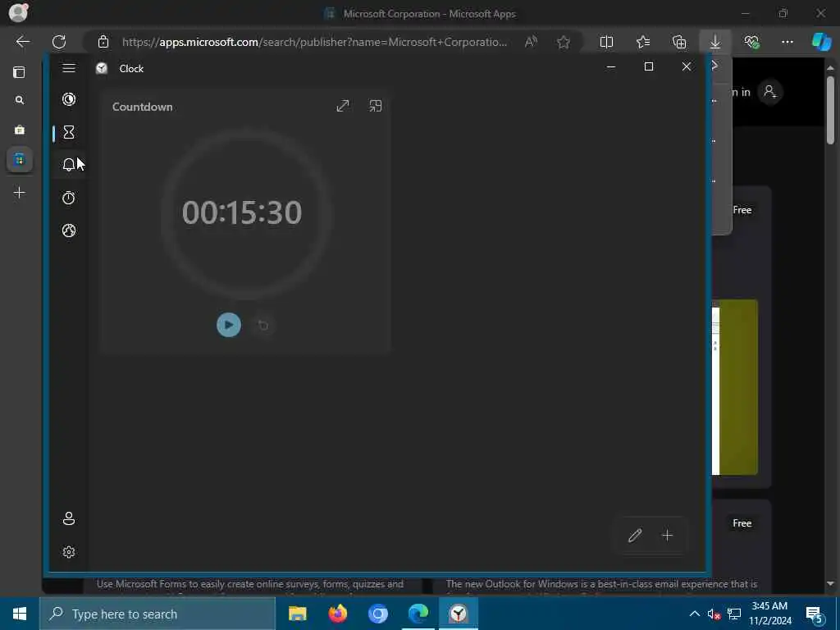This screenshot has height=630, width=840.
Task: Open Edge favorites list
Action: pos(643,42)
